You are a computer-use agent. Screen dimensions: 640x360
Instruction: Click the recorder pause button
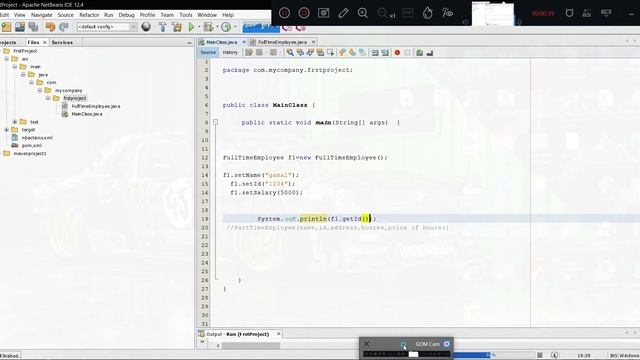coord(284,13)
